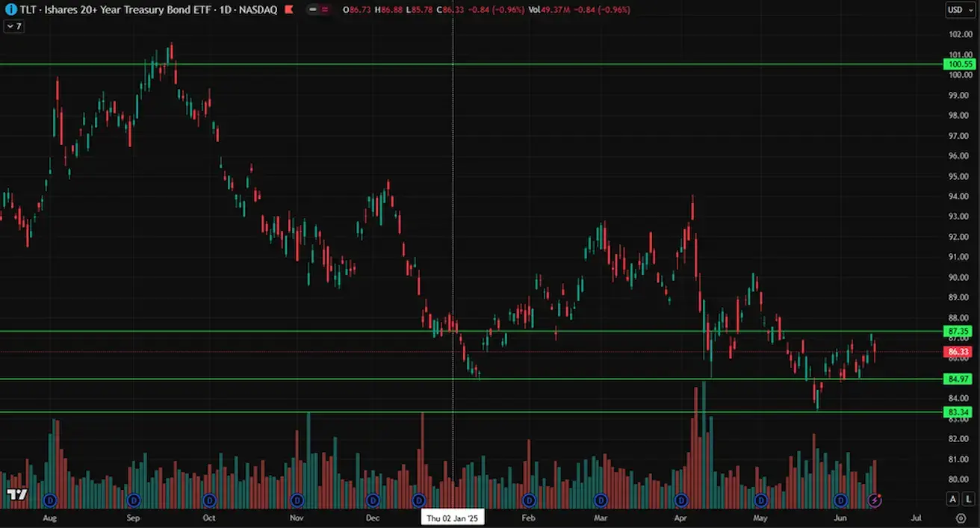
Task: Open the dividend marker above Mar
Action: coord(601,500)
